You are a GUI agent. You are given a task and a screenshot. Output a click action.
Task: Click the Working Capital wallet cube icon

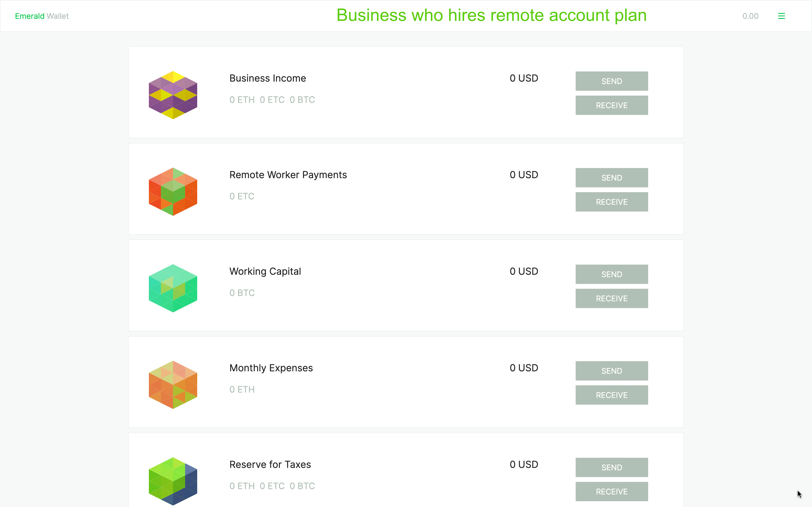point(173,288)
